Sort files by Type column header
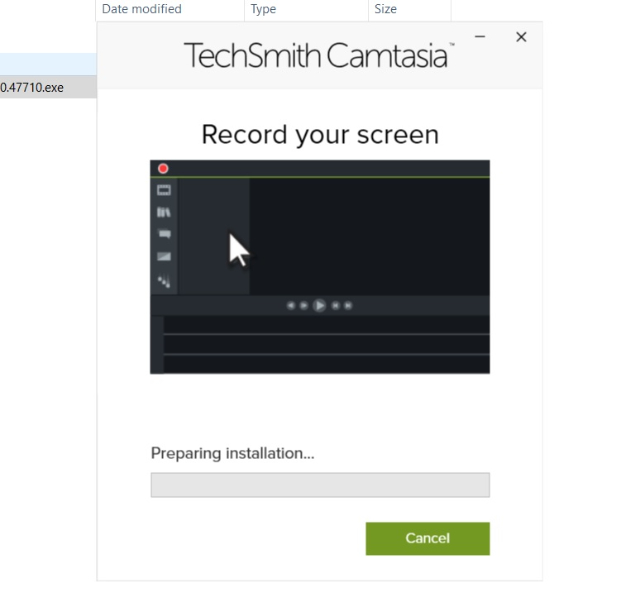 pos(306,9)
